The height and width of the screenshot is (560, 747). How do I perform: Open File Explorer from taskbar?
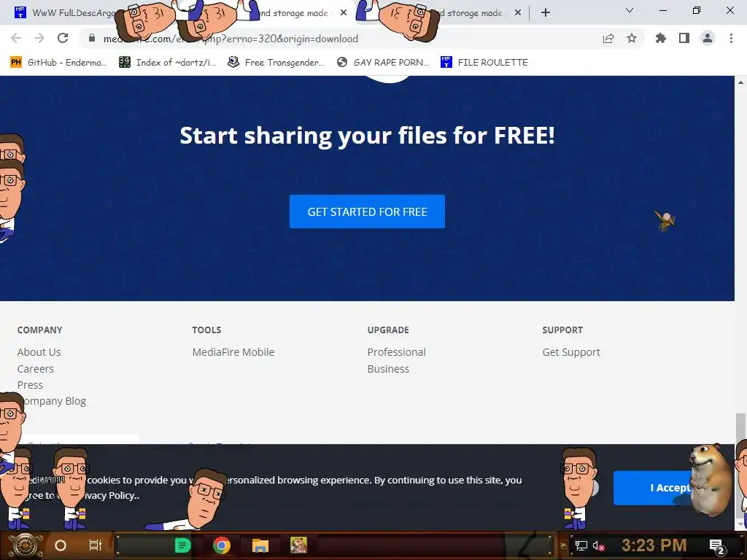260,545
